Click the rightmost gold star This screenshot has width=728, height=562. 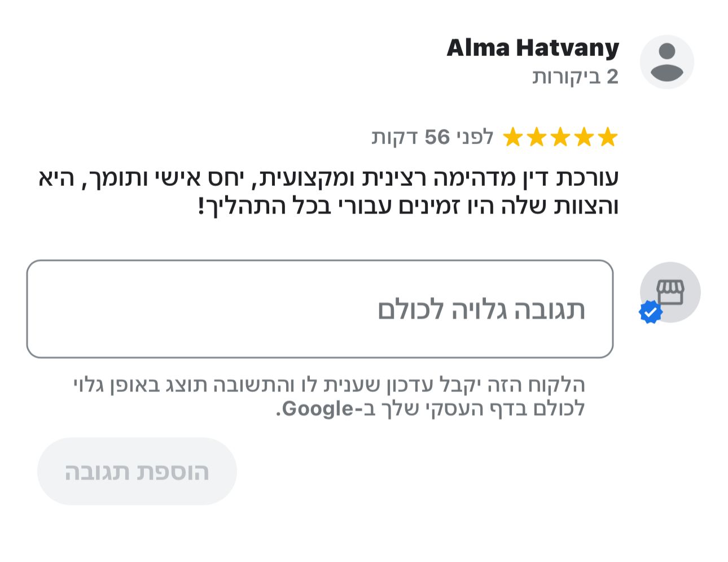(x=607, y=137)
